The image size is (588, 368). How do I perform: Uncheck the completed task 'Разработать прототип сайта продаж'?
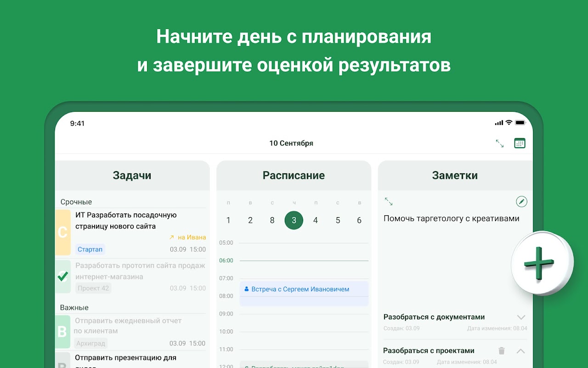(x=63, y=276)
